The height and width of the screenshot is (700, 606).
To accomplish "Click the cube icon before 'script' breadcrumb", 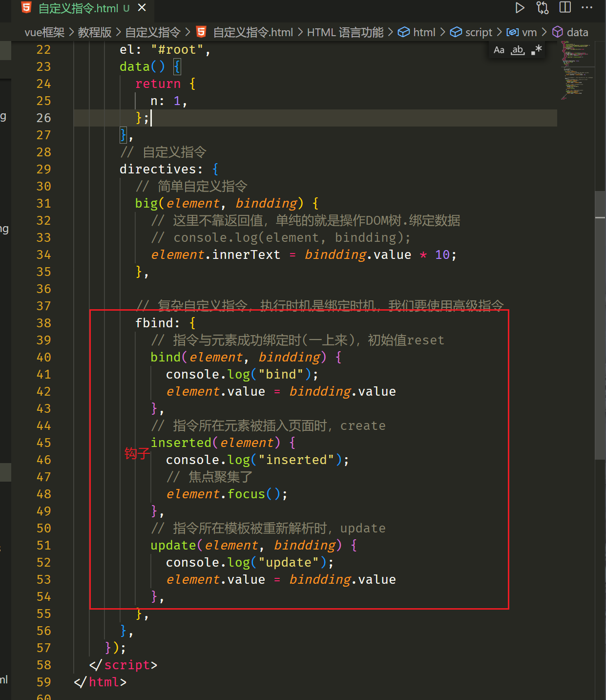I will 456,32.
